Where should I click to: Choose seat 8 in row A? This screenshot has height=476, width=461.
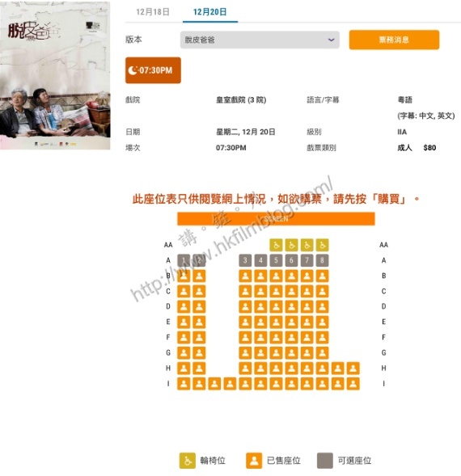(322, 260)
